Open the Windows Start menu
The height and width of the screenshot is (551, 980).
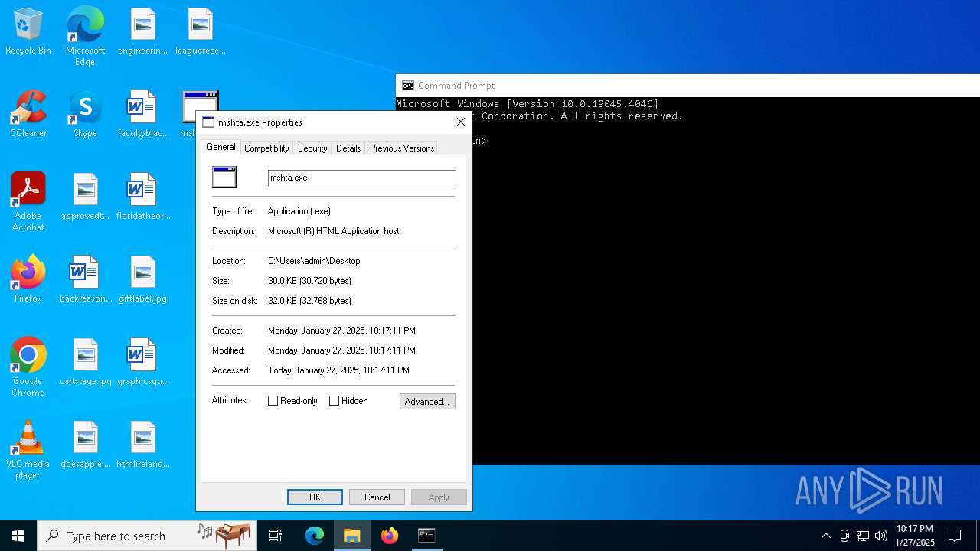18,536
